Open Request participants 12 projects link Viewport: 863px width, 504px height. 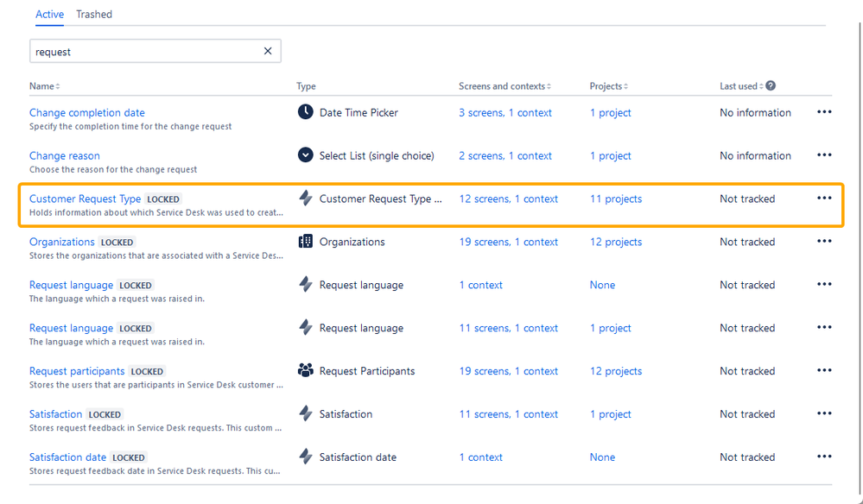coord(616,371)
